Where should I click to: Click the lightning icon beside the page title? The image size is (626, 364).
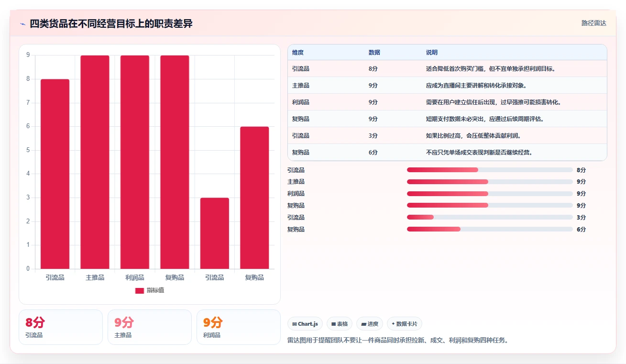tap(23, 24)
